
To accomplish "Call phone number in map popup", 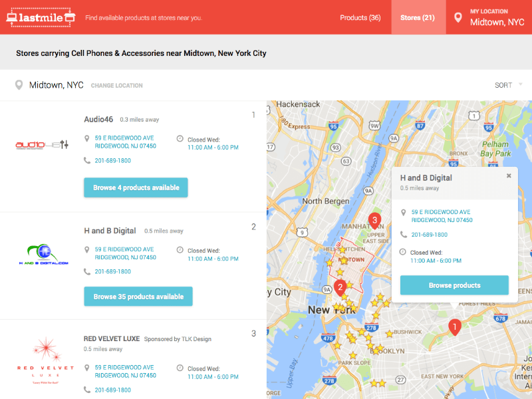I will tap(429, 235).
